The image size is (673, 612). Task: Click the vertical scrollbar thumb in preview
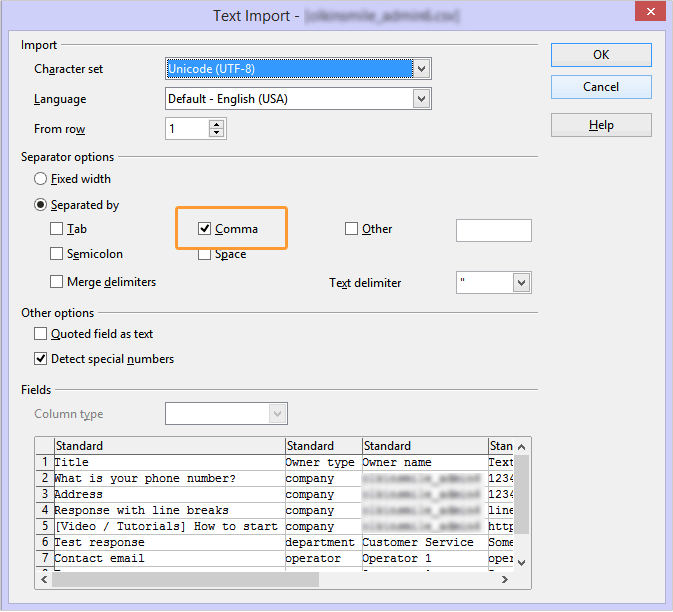[x=521, y=494]
